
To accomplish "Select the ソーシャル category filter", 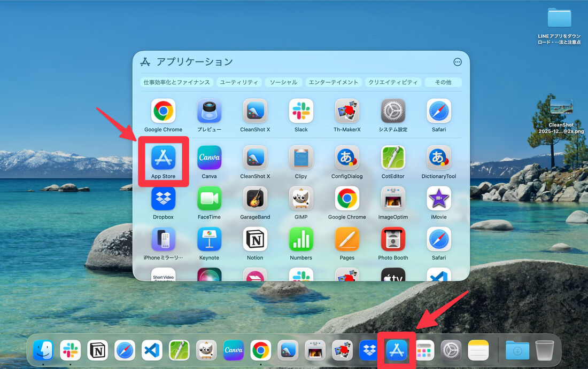I will pos(283,82).
